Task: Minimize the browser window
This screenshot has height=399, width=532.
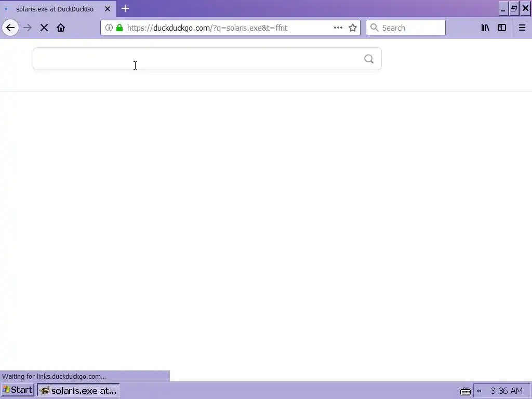Action: (x=503, y=8)
